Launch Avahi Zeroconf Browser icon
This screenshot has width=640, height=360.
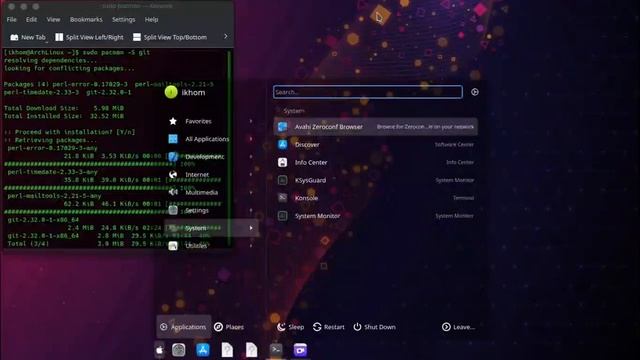coord(282,127)
